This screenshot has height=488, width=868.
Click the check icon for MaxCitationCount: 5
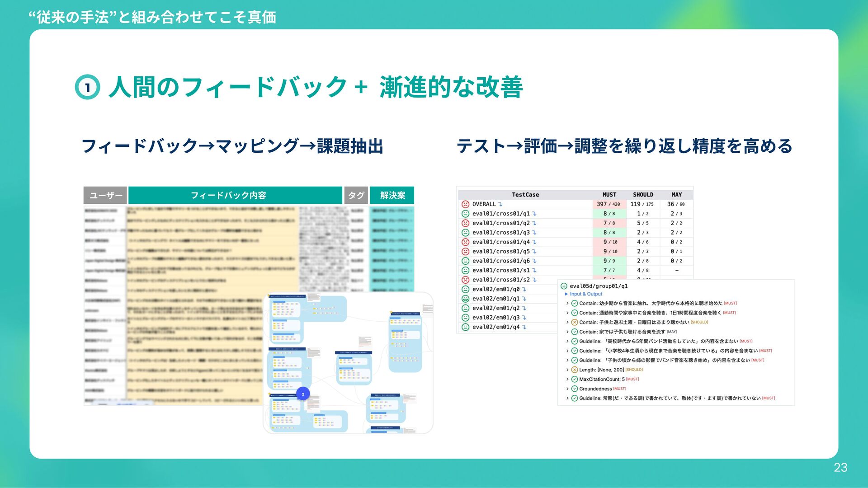coord(575,379)
